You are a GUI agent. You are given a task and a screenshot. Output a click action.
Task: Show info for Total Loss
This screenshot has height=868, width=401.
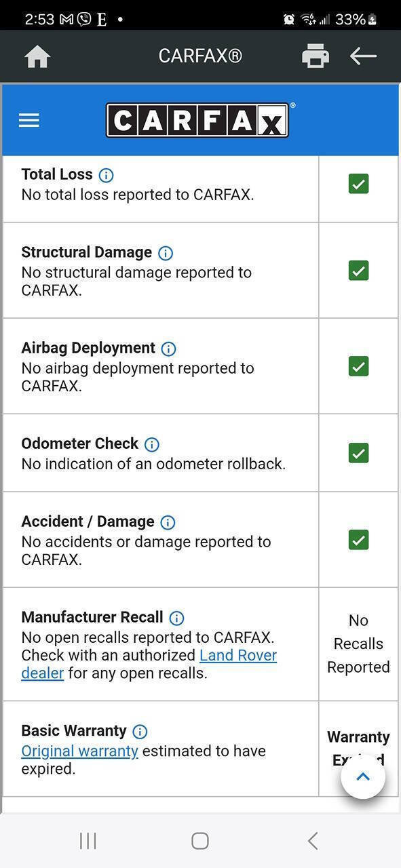point(106,175)
